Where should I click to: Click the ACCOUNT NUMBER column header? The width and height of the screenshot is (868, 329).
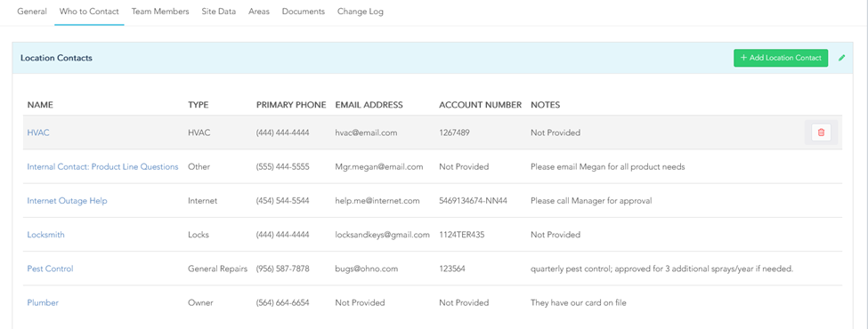[x=481, y=105]
